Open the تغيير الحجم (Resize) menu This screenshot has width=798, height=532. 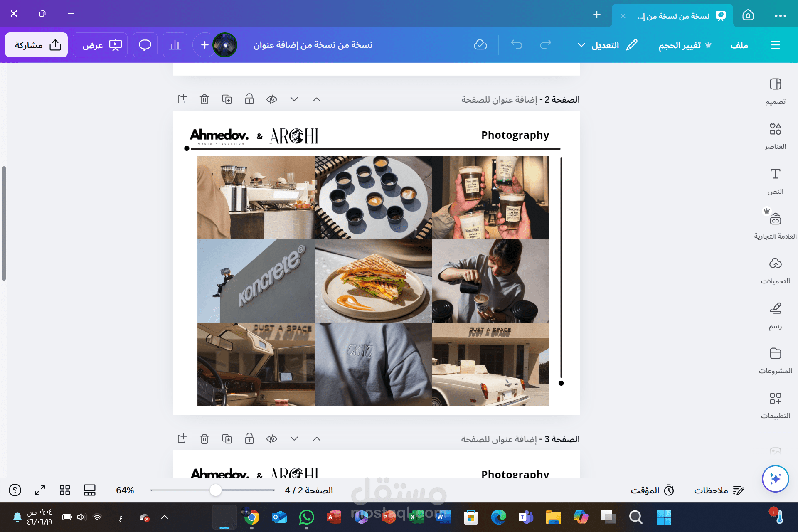point(685,45)
